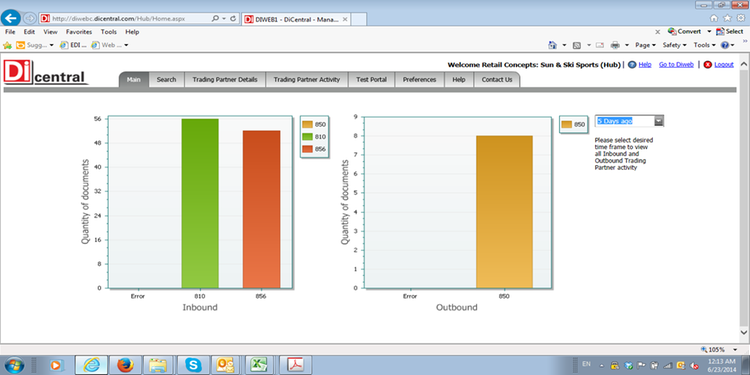
Task: Open the Favorites menu
Action: click(79, 32)
